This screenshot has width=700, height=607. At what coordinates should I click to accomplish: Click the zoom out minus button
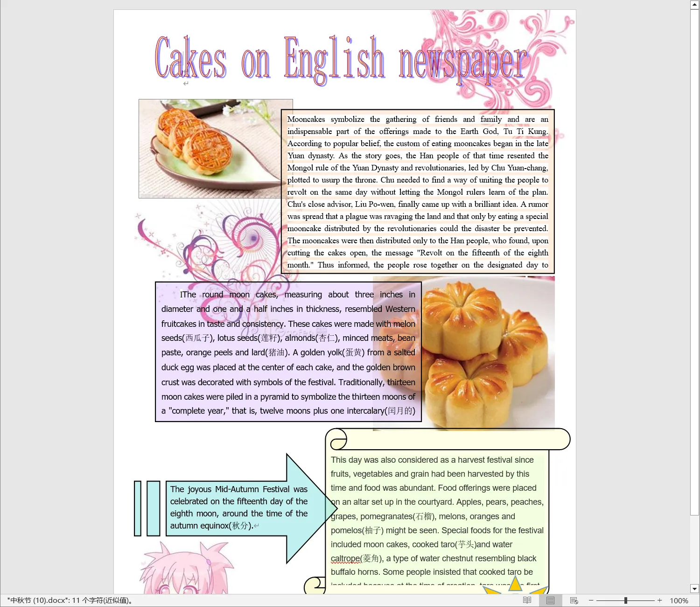(591, 600)
